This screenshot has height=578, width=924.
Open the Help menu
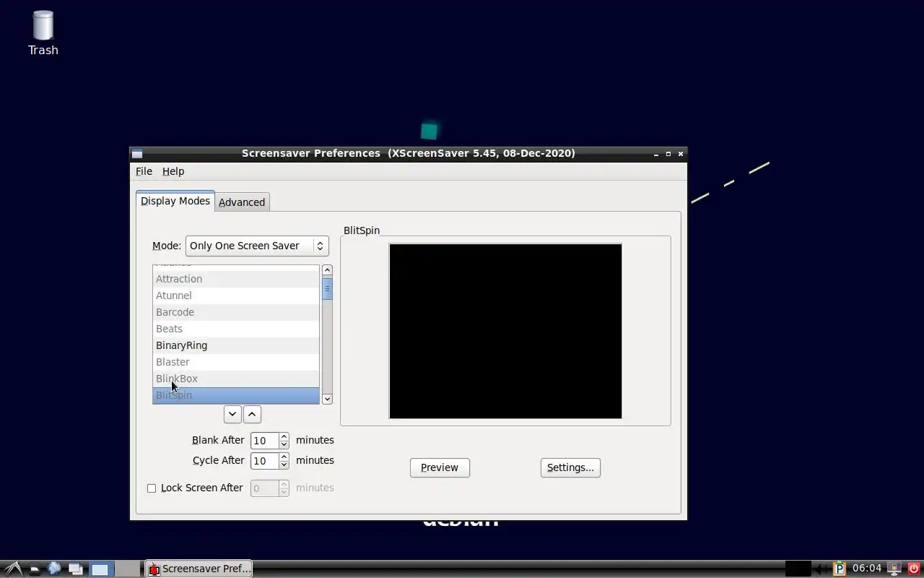[173, 171]
